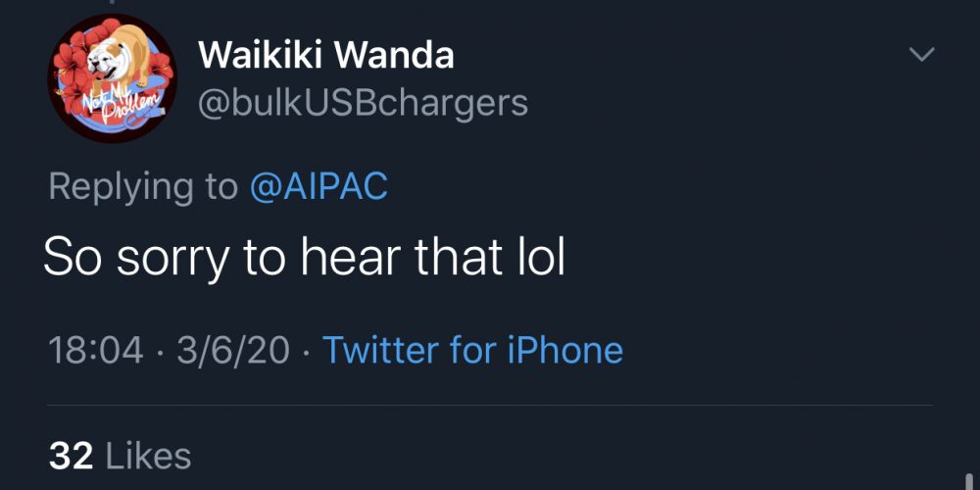Visit the @AIPAC mention link
Viewport: 980px width, 490px height.
[x=319, y=186]
